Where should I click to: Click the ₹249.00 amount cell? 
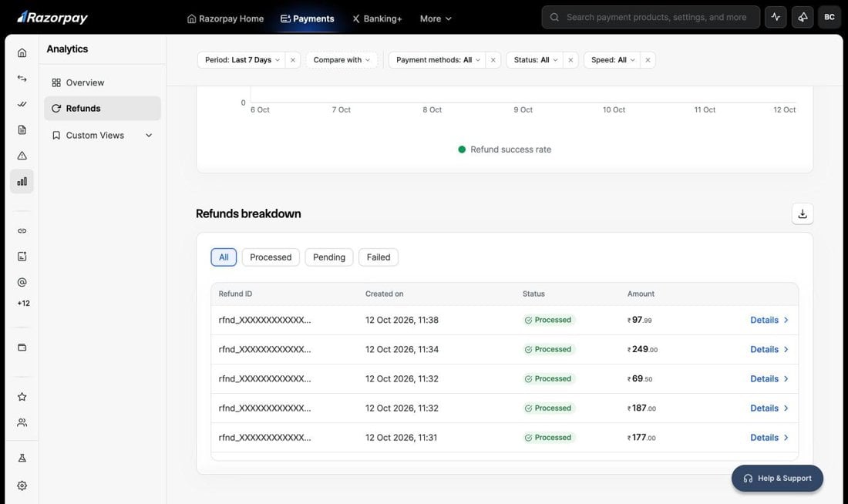(x=642, y=349)
